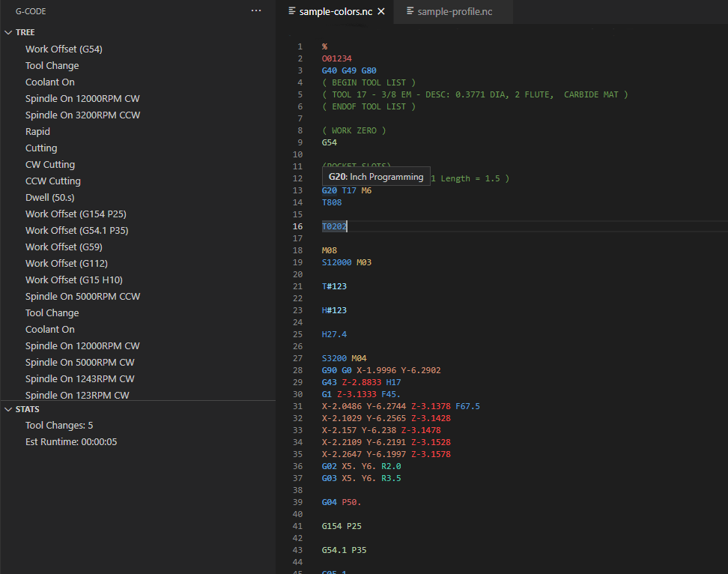Screen dimensions: 728x574
Task: Select Spindle On 12000RPM CW in the tree
Action: click(x=82, y=98)
